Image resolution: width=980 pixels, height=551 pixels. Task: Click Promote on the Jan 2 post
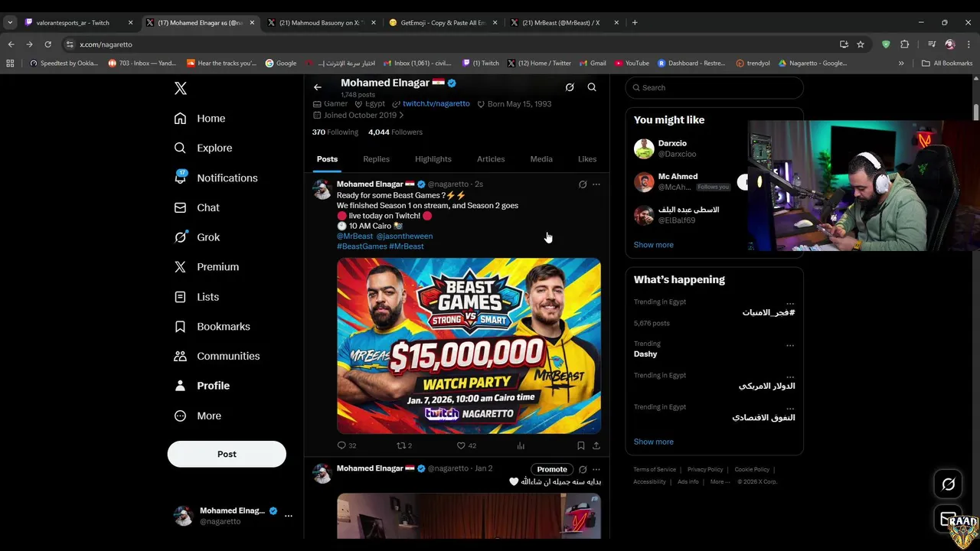point(552,469)
